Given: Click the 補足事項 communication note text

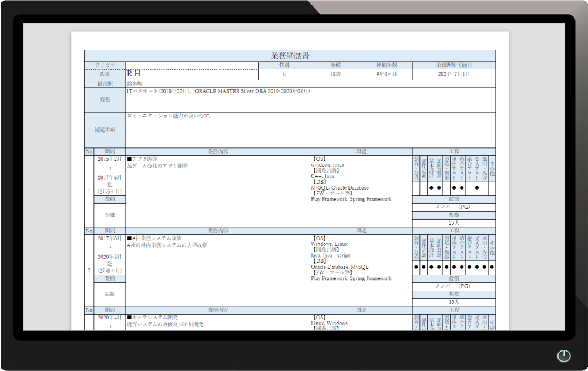Looking at the screenshot, I should pyautogui.click(x=169, y=116).
